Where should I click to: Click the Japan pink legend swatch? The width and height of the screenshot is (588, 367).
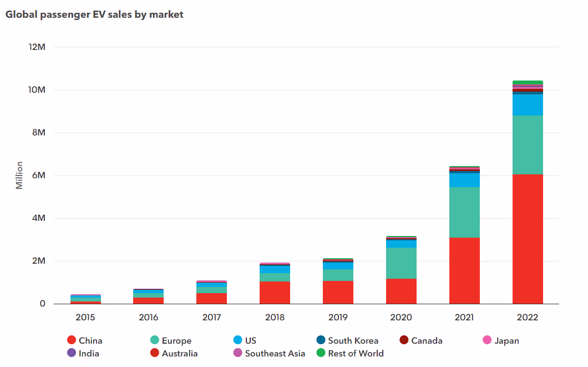487,340
